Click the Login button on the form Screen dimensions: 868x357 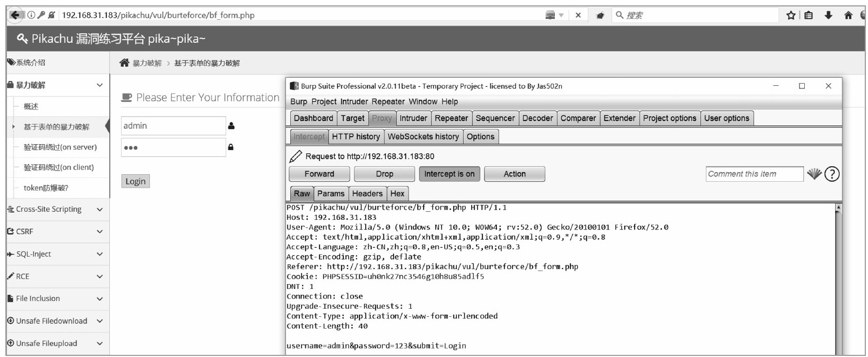135,181
